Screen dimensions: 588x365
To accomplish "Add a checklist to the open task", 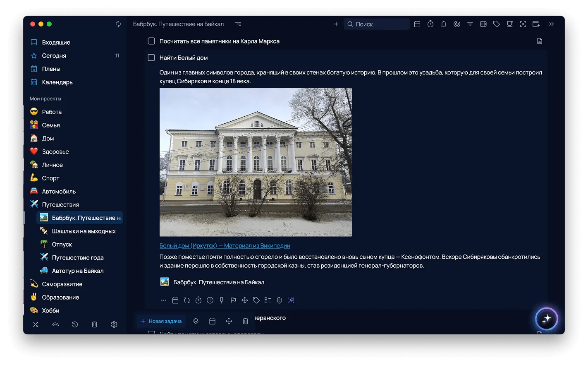I will pyautogui.click(x=268, y=300).
